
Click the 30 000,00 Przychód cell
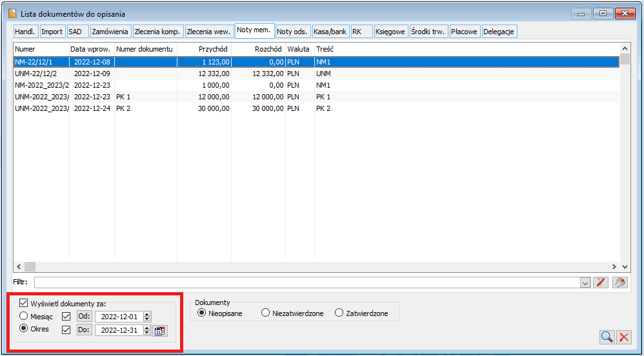pyautogui.click(x=204, y=108)
